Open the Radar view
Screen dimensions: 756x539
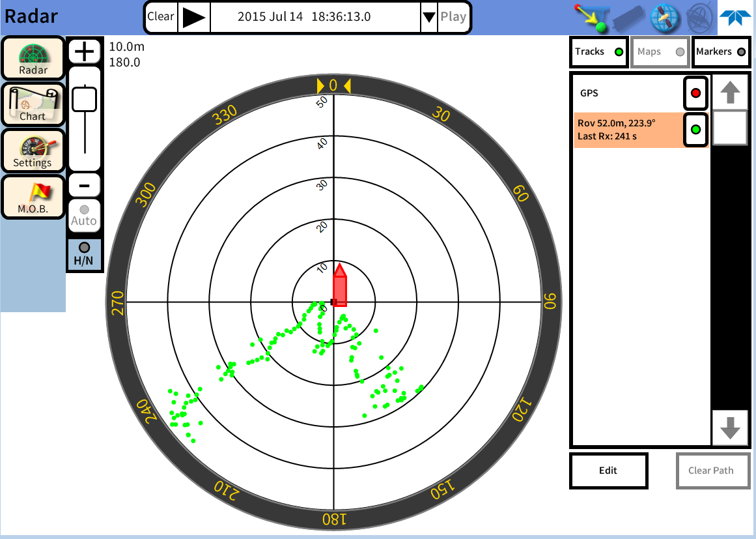pos(33,57)
